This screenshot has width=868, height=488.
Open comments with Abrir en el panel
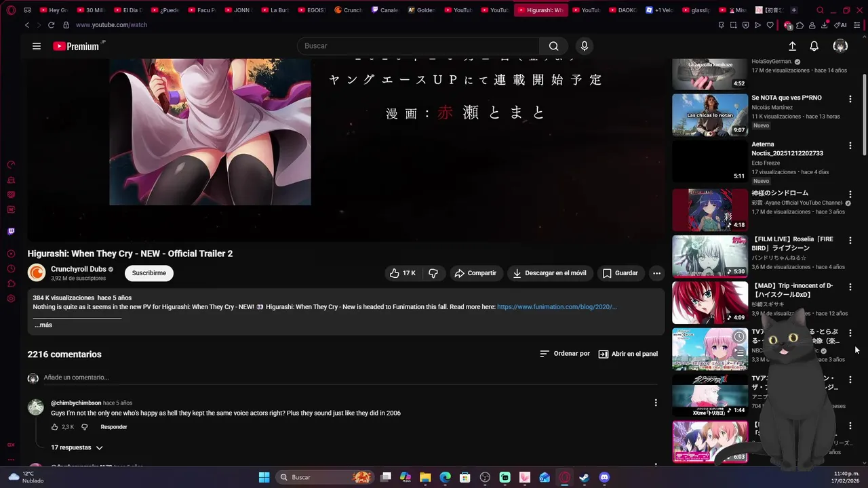(x=628, y=354)
